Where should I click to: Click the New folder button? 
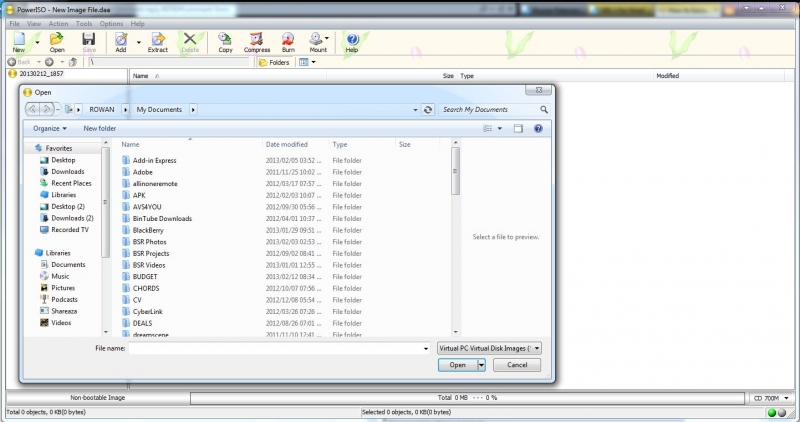tap(100, 128)
